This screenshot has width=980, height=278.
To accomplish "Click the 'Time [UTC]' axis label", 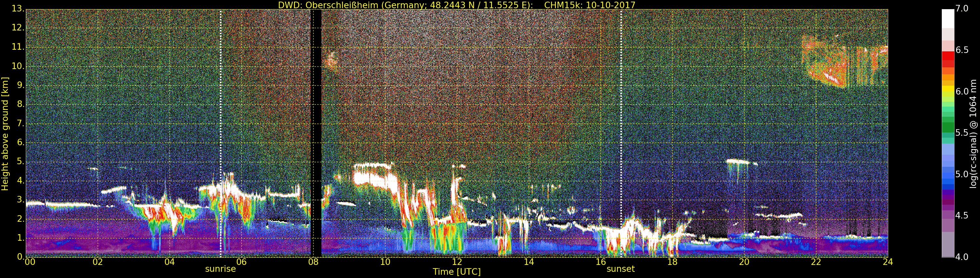I will (x=457, y=271).
